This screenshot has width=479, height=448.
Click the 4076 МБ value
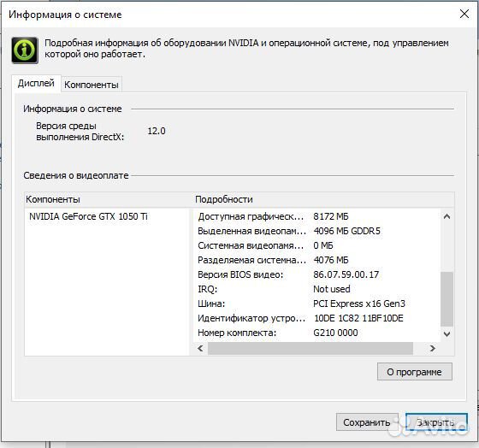pyautogui.click(x=331, y=260)
